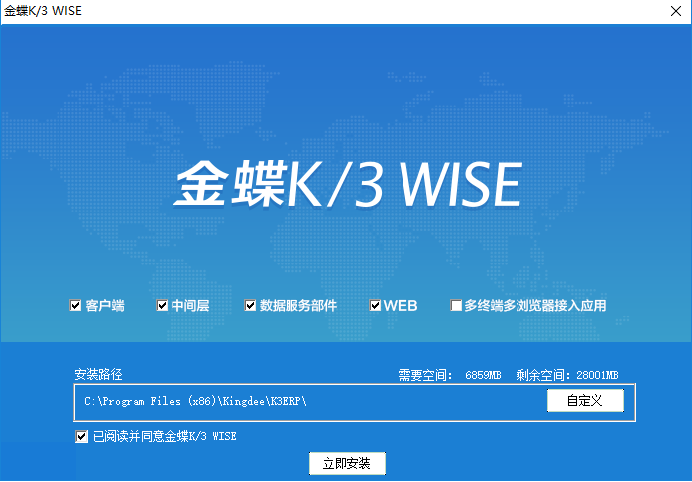692x482 pixels.
Task: Click the 金蝶K/3 WISE title bar text
Action: pos(43,11)
